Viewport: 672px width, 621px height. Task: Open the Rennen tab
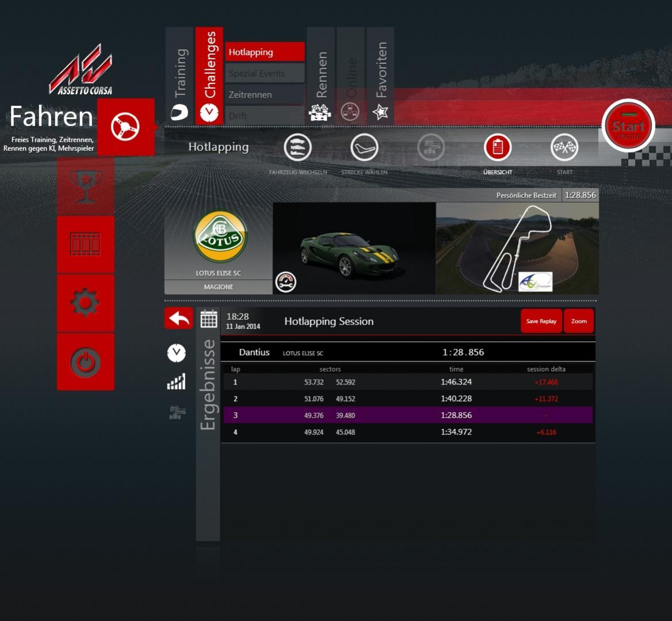point(320,76)
